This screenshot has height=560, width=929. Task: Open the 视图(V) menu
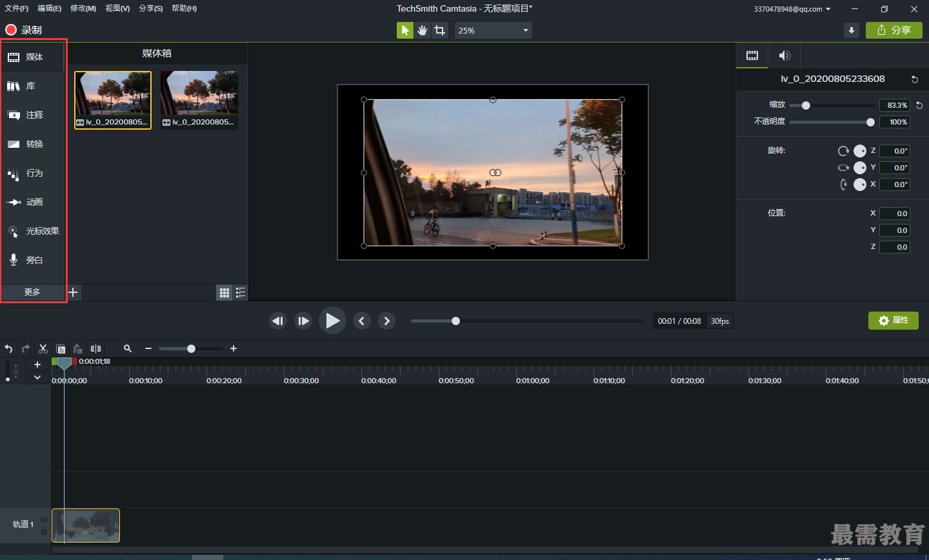pyautogui.click(x=117, y=8)
